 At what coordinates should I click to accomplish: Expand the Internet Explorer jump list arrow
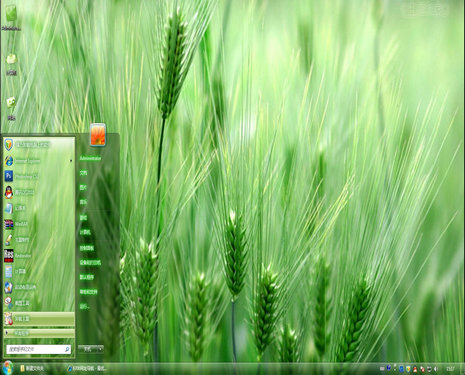(71, 161)
